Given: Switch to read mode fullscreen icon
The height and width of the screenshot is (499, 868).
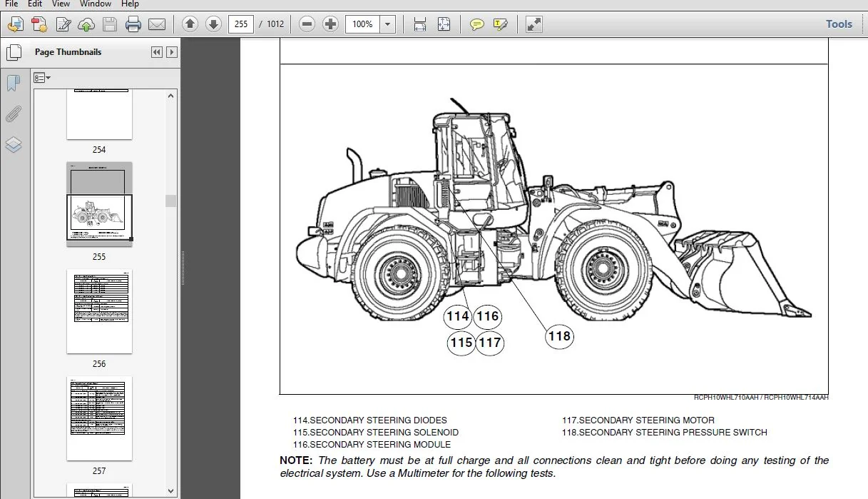Looking at the screenshot, I should tap(533, 24).
